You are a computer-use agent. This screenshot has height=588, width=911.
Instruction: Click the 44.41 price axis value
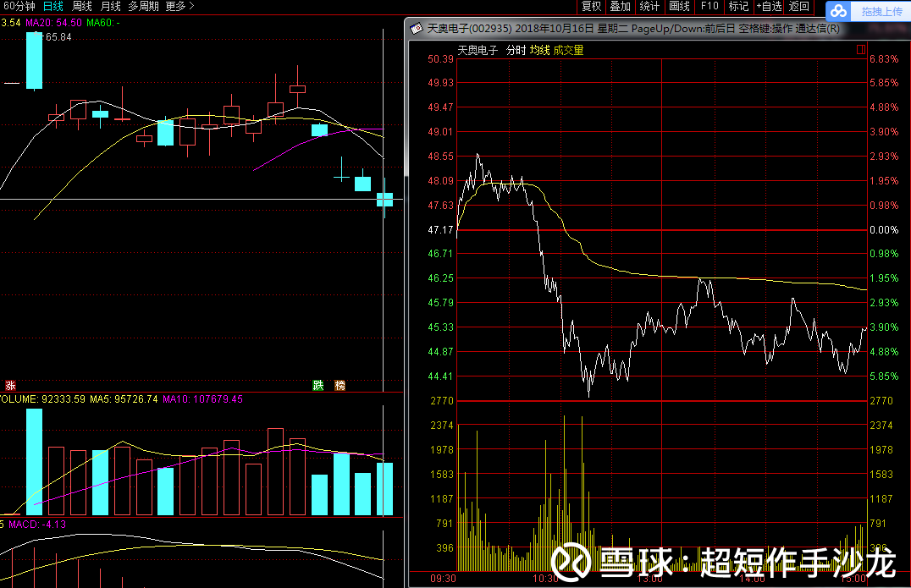[x=440, y=376]
